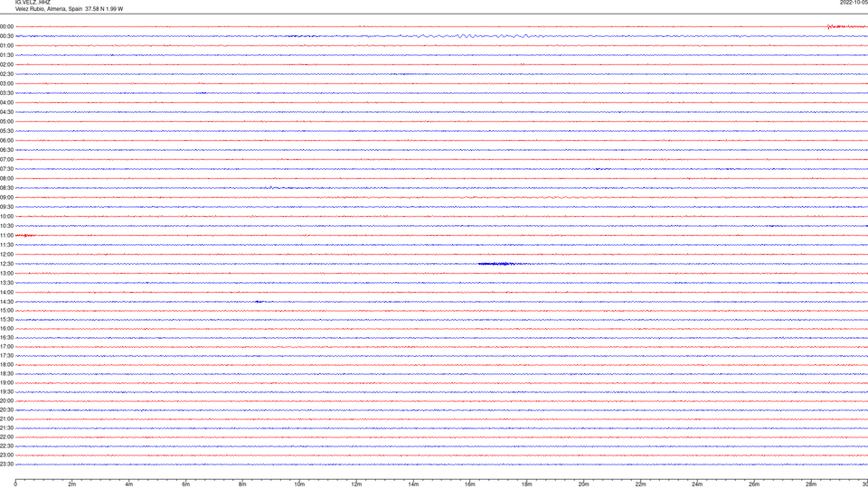
Task: Select the 09:30 row time label
Action: point(6,207)
